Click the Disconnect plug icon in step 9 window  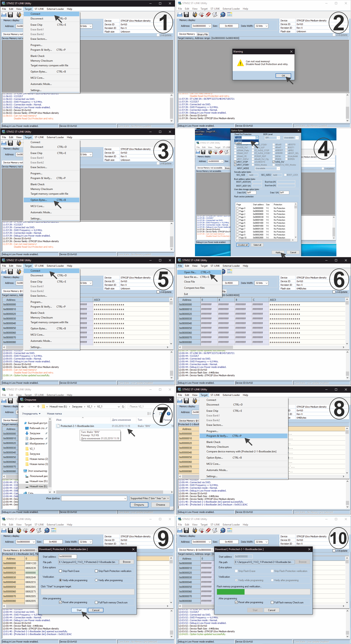coord(25,530)
